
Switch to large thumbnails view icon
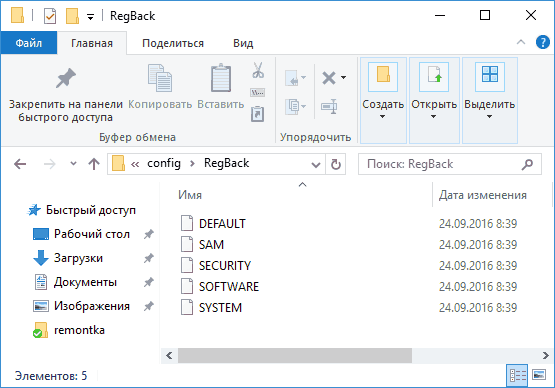539,375
